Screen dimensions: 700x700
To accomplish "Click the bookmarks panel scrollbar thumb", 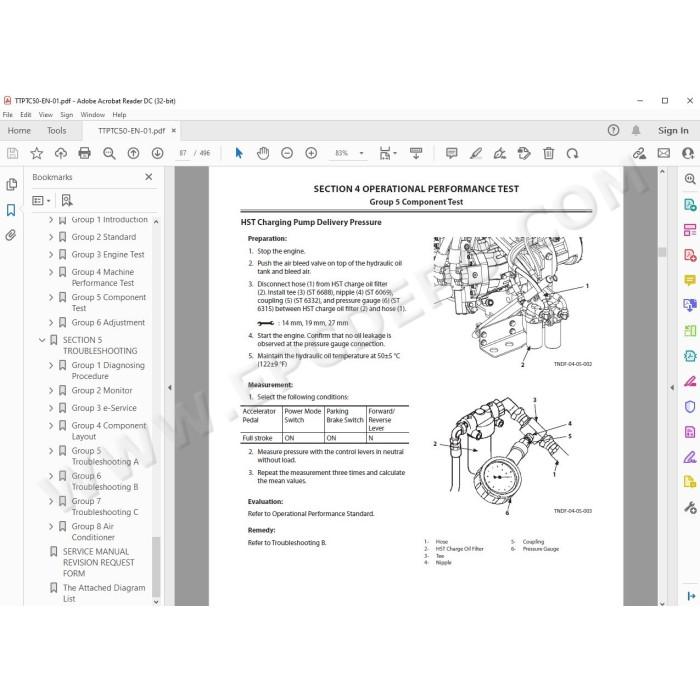I will pyautogui.click(x=156, y=567).
